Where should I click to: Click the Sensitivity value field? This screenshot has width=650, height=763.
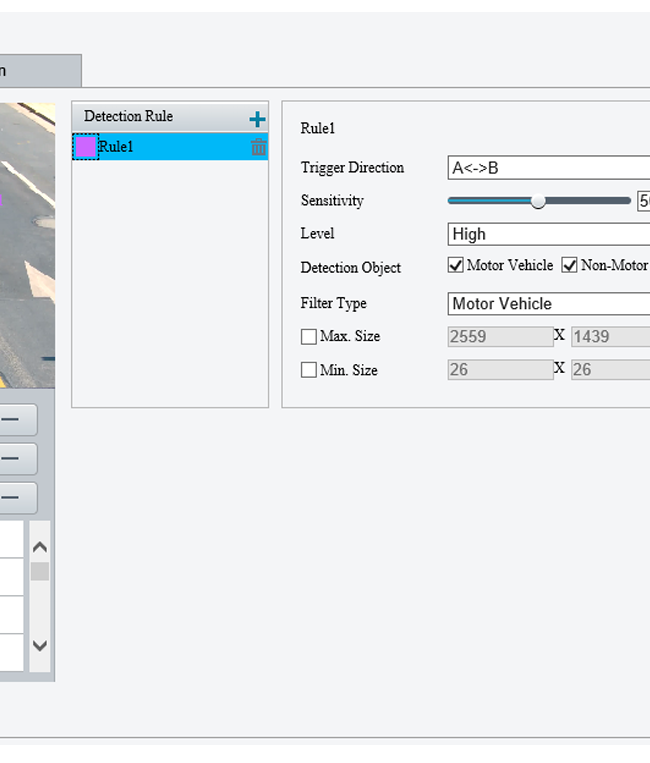(x=644, y=200)
